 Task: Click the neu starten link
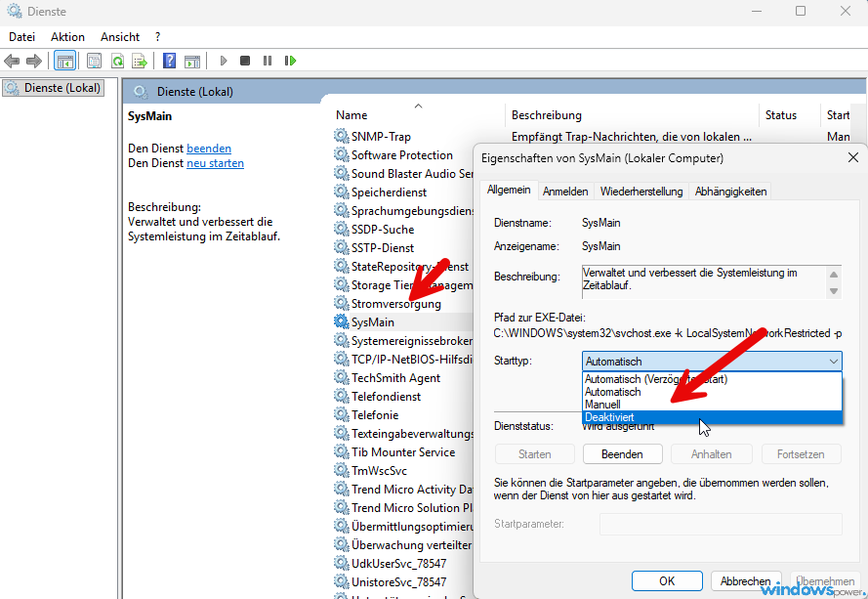coord(216,163)
